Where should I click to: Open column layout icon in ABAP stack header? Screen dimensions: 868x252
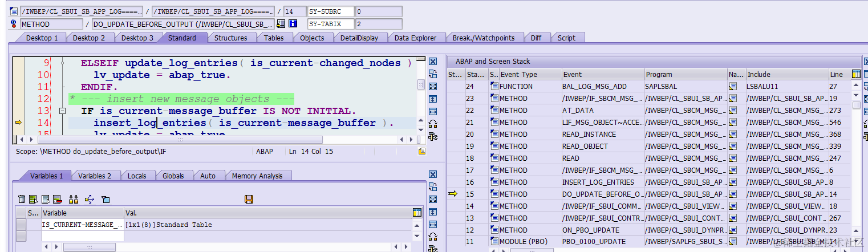point(855,74)
